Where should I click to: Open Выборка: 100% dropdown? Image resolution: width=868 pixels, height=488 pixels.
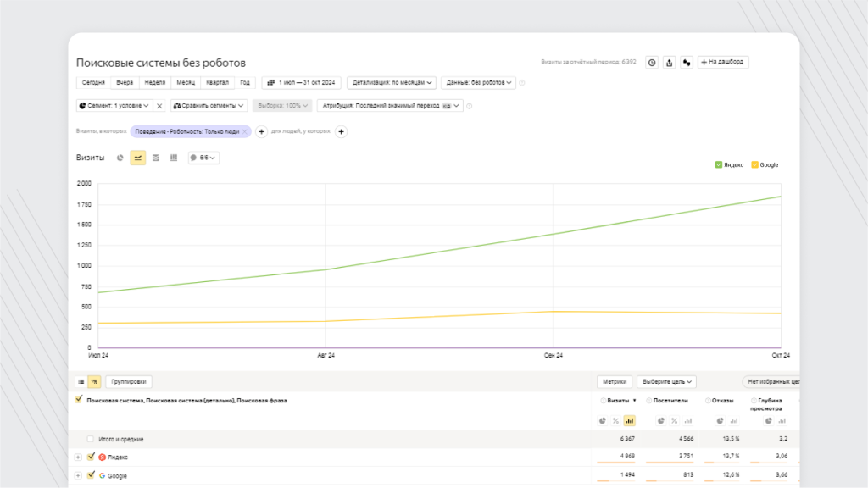click(282, 106)
